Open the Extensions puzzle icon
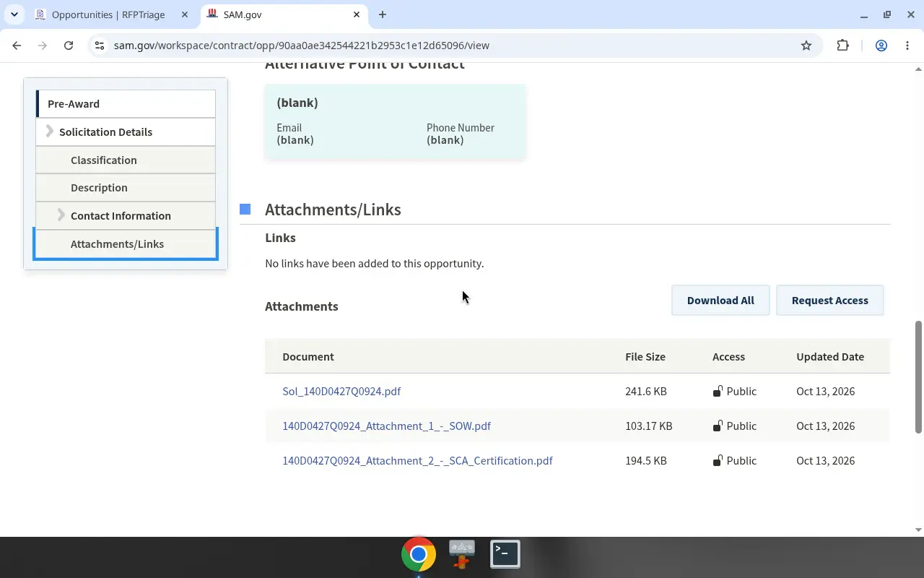Image resolution: width=924 pixels, height=578 pixels. 842,45
